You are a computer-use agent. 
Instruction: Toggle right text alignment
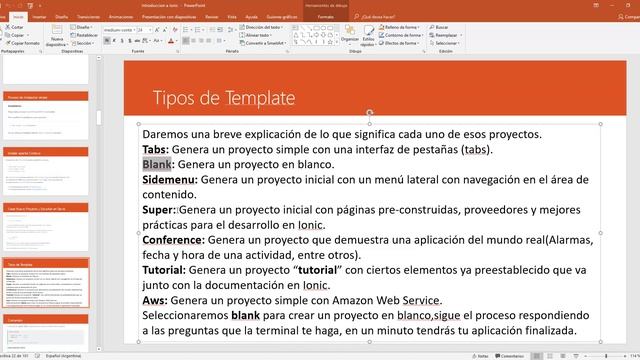pyautogui.click(x=201, y=41)
